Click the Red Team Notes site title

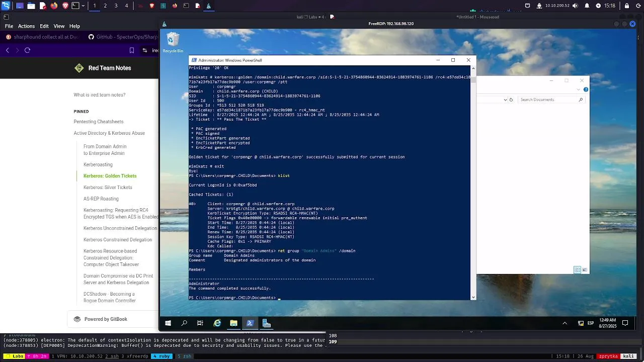pos(110,68)
